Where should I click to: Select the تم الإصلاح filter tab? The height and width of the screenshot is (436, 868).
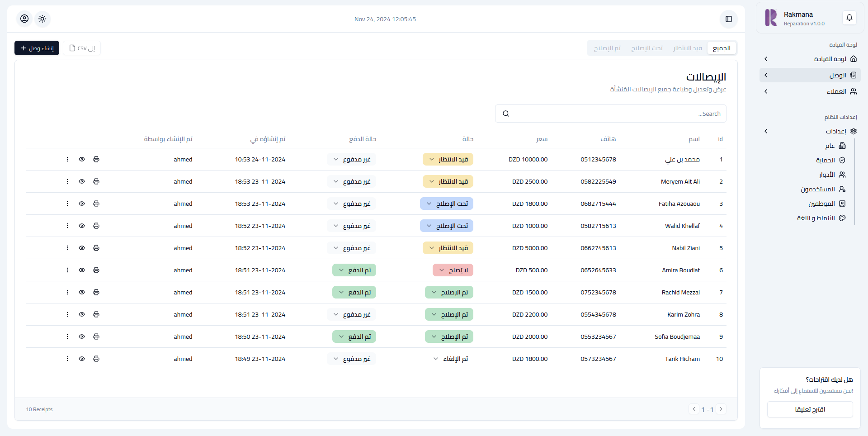[x=607, y=48]
